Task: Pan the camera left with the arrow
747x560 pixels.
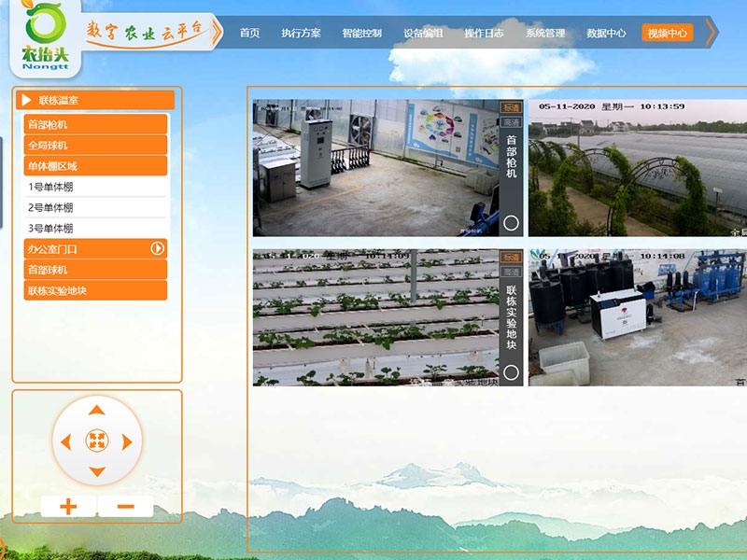Action: (65, 441)
